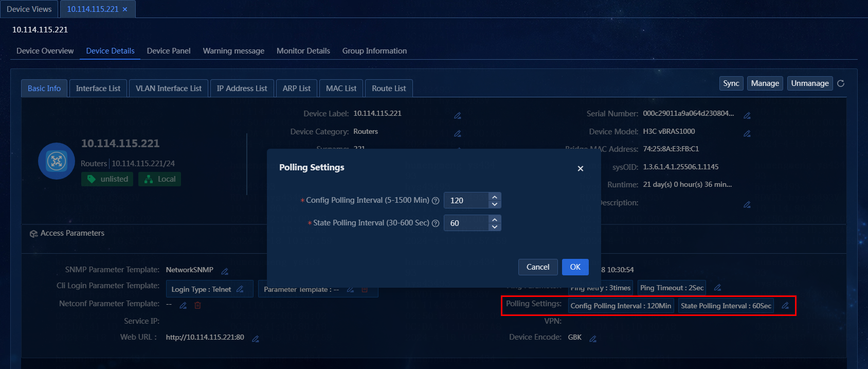
Task: Increase Config Polling Interval with up arrow
Action: (494, 197)
